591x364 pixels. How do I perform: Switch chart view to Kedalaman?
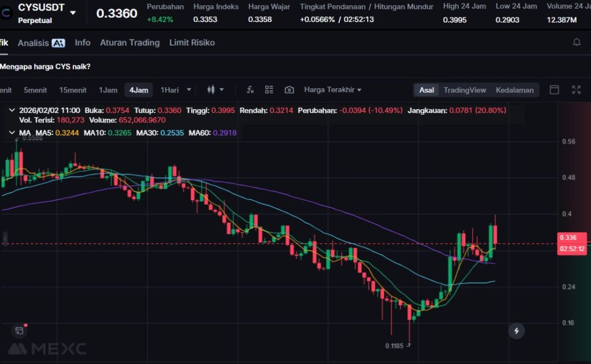514,90
